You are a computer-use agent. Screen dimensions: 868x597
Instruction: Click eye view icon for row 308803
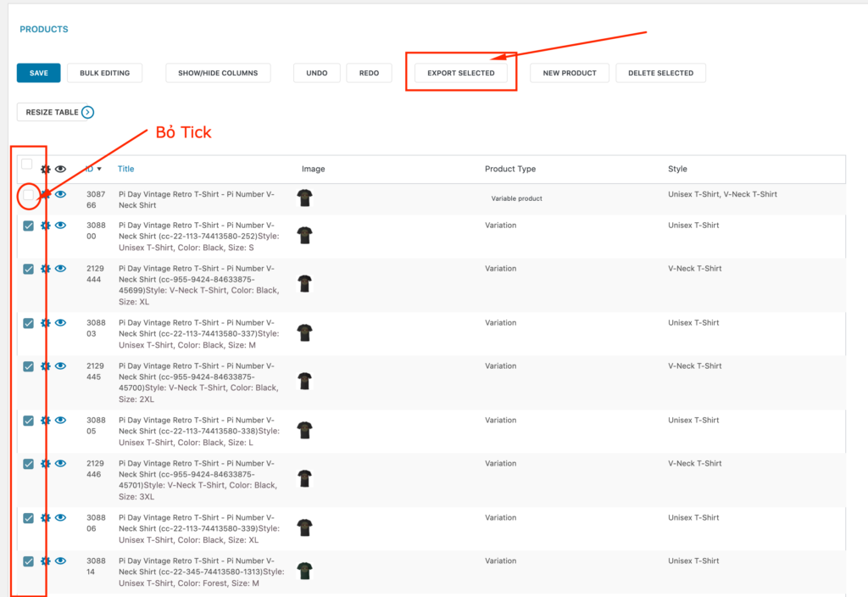click(x=60, y=323)
